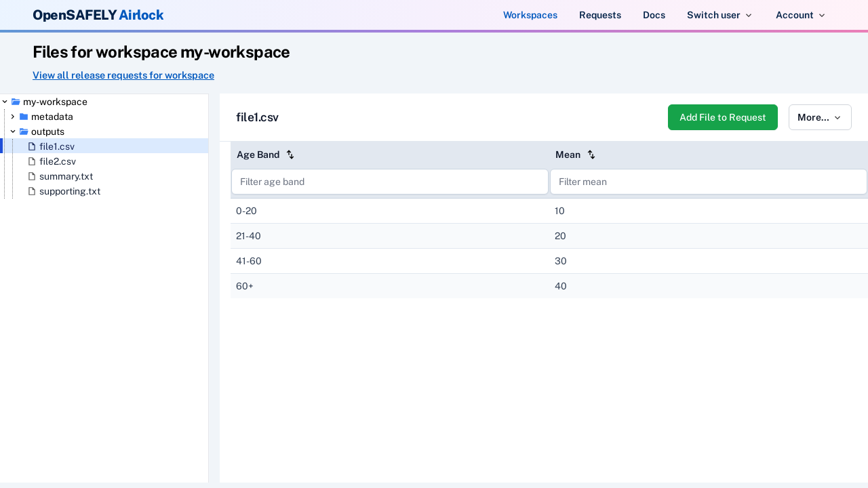
Task: Click the supporting.txt document icon
Action: coord(31,191)
